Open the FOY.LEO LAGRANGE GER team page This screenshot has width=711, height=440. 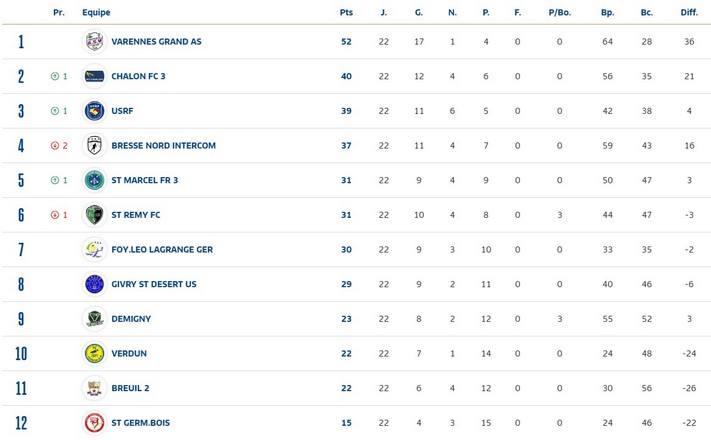point(162,249)
